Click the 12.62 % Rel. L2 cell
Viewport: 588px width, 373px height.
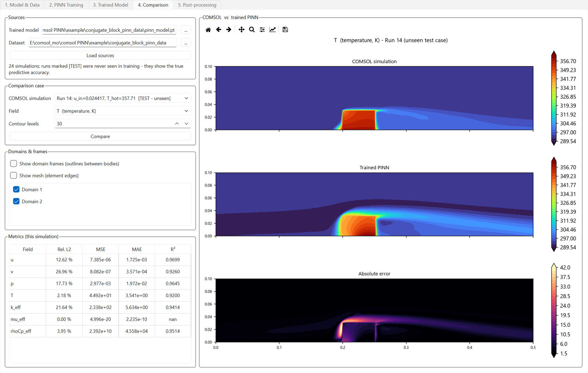[x=64, y=260]
